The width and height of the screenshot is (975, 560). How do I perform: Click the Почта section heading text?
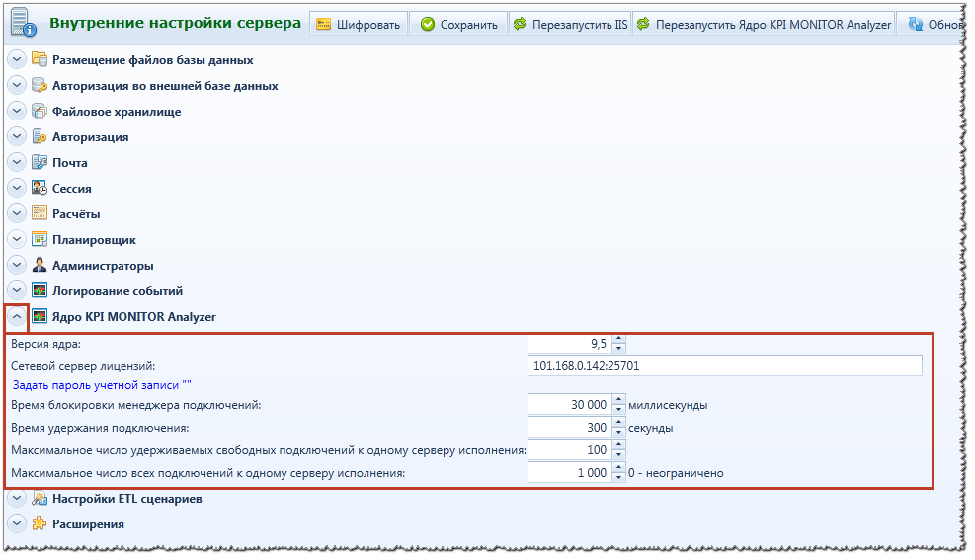69,163
